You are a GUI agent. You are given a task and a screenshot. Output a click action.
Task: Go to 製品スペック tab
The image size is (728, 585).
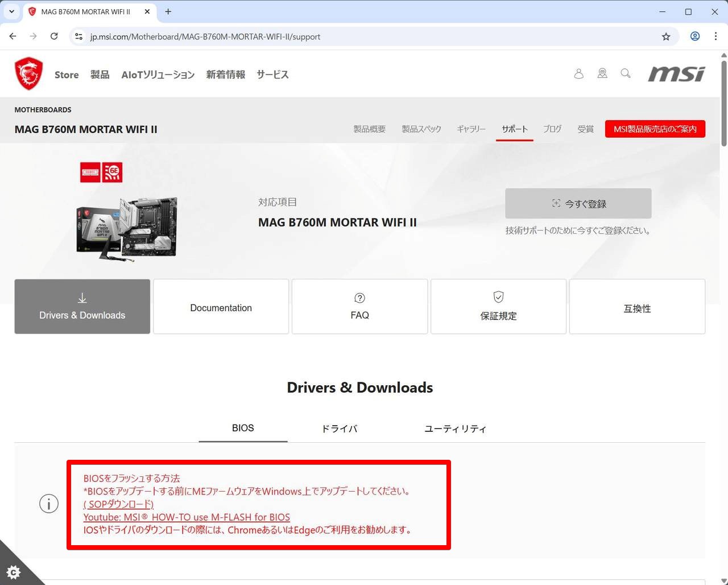(421, 129)
